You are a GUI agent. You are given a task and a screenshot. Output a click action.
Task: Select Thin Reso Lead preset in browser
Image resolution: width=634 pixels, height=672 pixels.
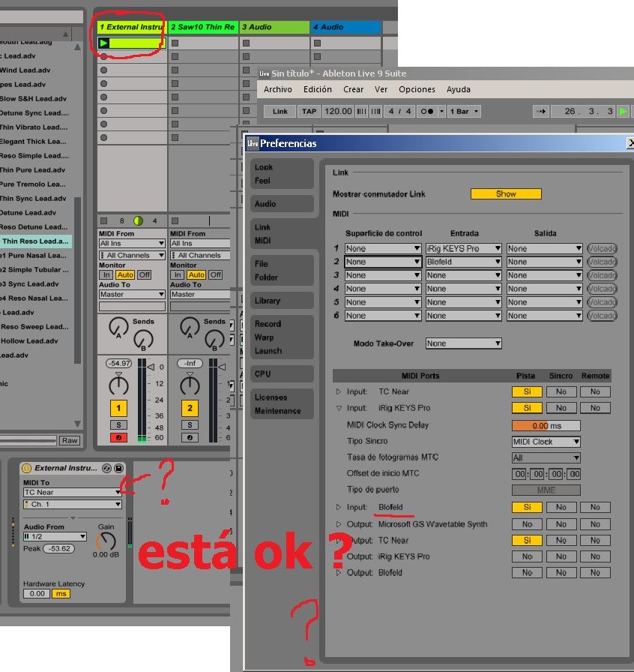36,241
